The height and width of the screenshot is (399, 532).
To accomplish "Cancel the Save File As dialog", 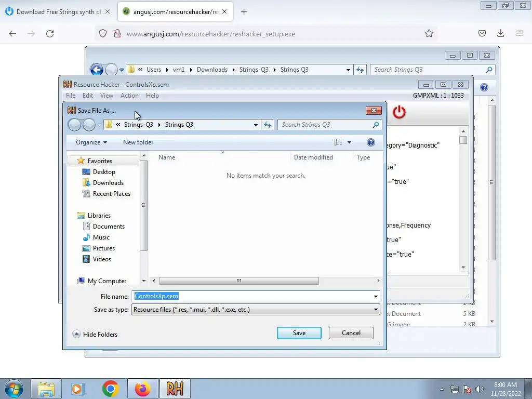I will coord(351,333).
